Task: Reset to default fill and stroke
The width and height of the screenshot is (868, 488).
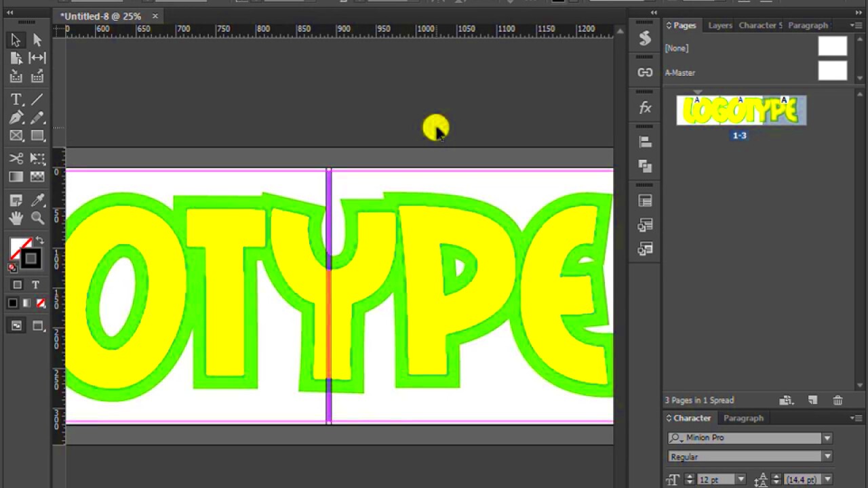Action: click(x=12, y=267)
